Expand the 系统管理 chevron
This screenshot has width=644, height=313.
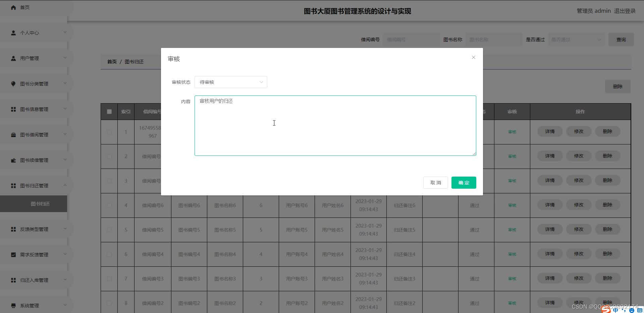click(65, 305)
